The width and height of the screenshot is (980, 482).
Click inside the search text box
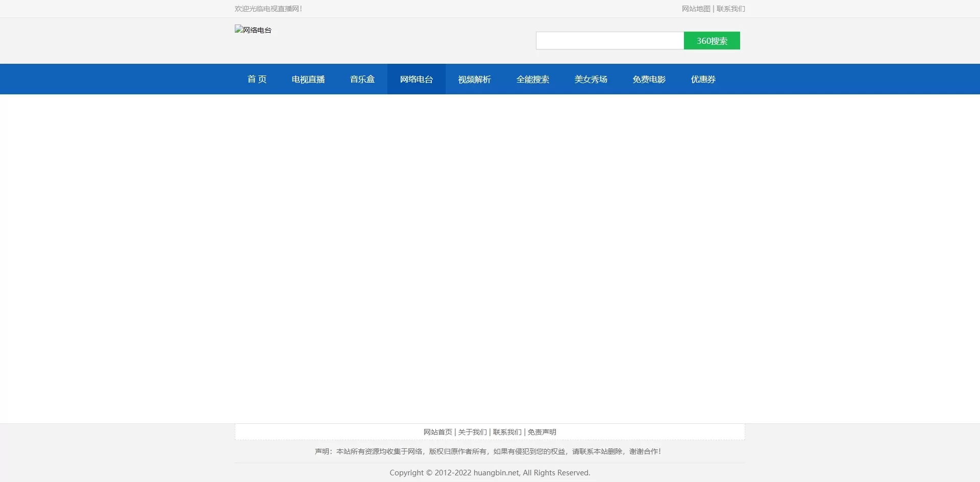point(609,41)
